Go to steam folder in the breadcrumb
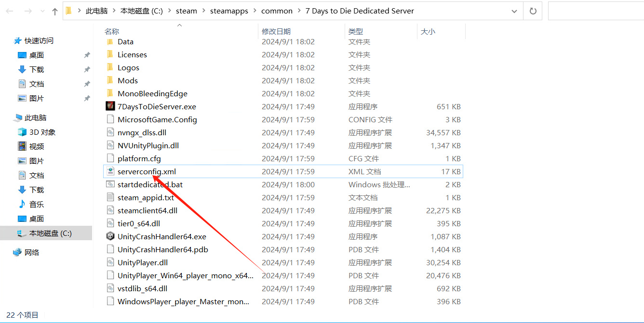 point(187,11)
